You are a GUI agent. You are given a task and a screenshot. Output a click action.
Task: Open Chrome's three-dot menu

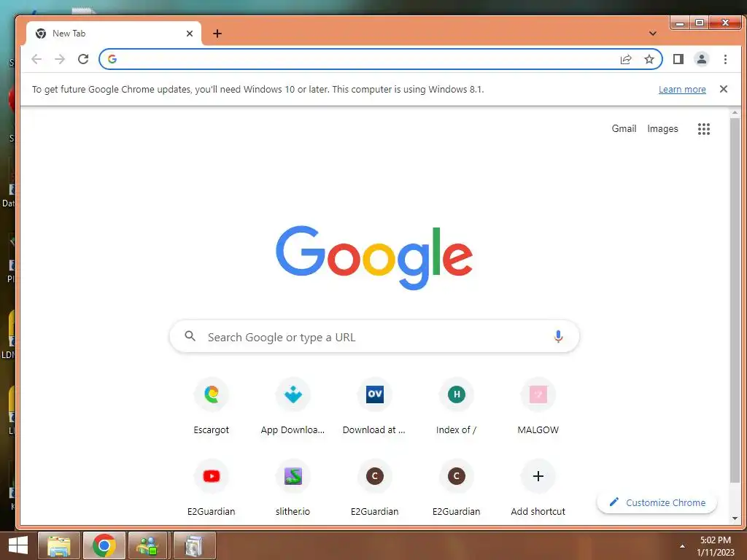[x=725, y=59]
